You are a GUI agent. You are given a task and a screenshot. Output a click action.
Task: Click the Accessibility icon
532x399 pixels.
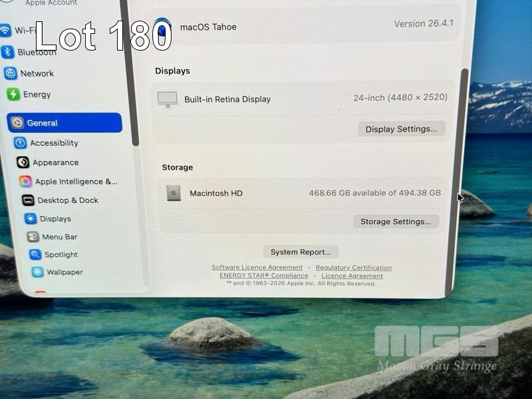pos(20,142)
